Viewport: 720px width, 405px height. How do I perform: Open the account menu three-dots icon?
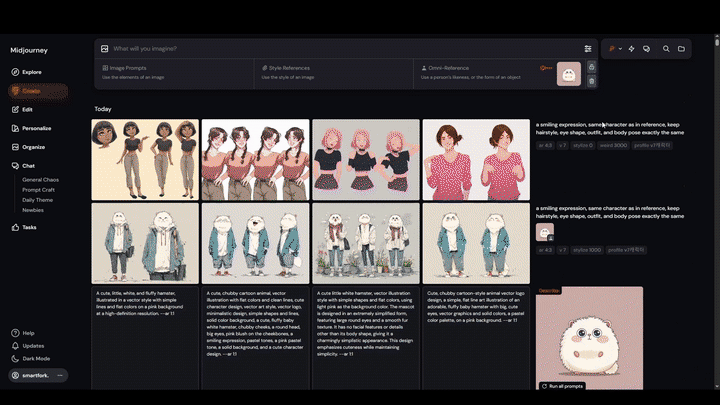click(x=60, y=376)
